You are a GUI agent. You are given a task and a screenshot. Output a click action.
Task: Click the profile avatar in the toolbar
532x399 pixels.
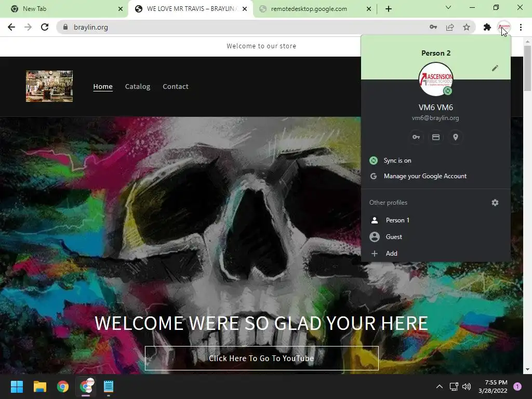coord(504,27)
